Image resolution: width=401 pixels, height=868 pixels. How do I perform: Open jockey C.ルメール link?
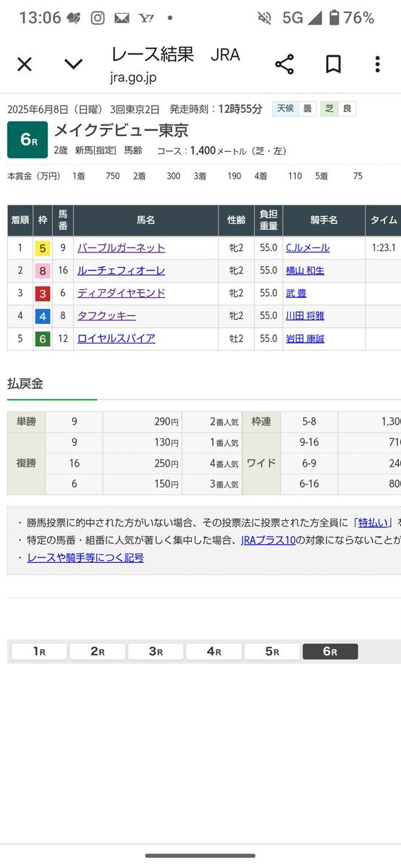click(308, 247)
